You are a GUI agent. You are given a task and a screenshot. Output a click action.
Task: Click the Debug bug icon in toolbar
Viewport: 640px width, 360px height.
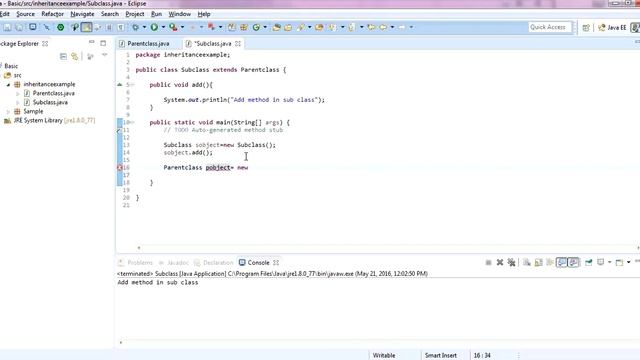pos(135,27)
